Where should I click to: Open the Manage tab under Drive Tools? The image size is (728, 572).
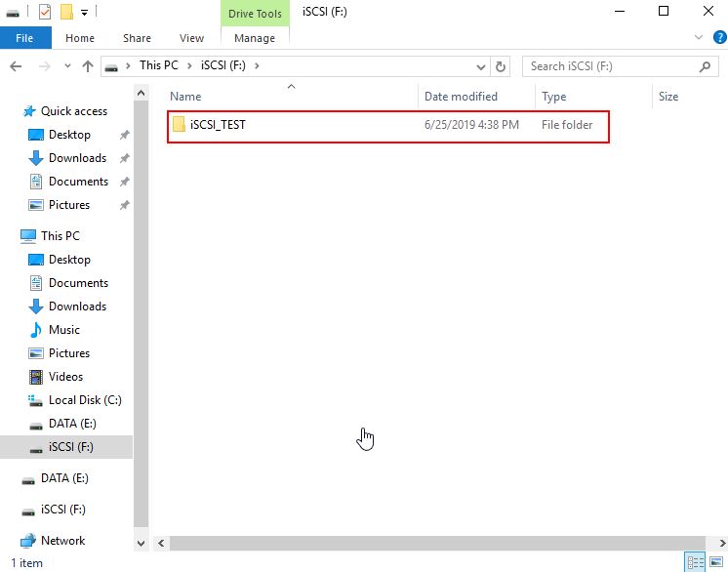tap(255, 38)
